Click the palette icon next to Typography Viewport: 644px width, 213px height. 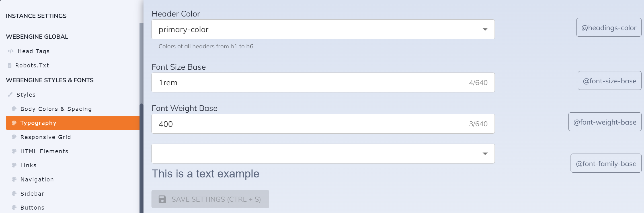14,123
